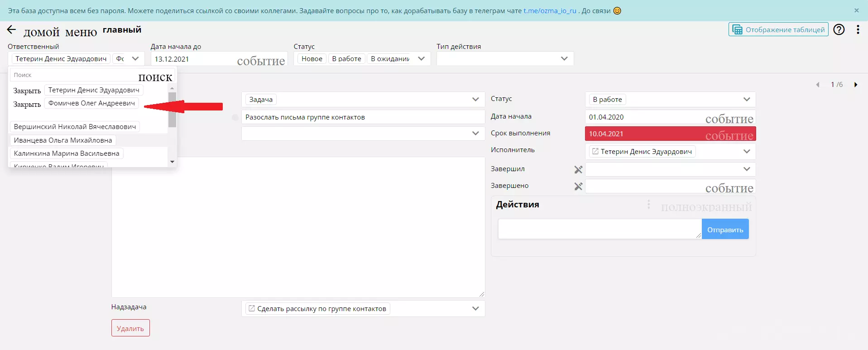Go to next record arrow
Screen dimensions: 868x350
pos(856,85)
